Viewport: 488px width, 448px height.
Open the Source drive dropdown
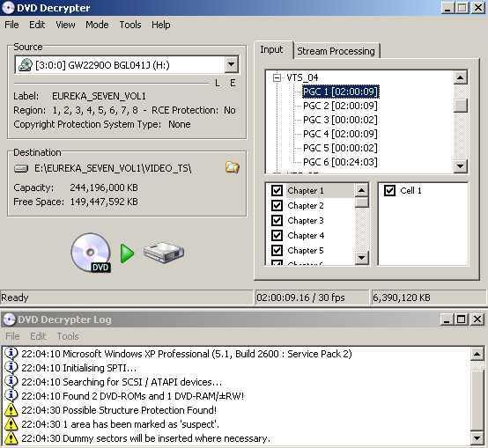pyautogui.click(x=231, y=64)
